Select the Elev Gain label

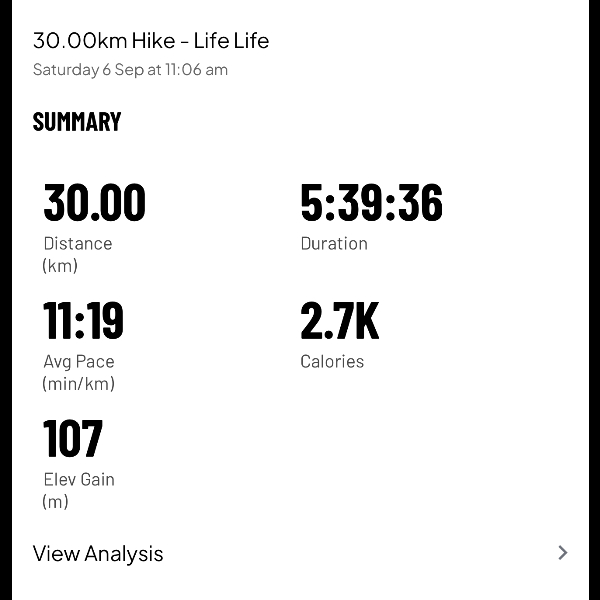tap(79, 479)
